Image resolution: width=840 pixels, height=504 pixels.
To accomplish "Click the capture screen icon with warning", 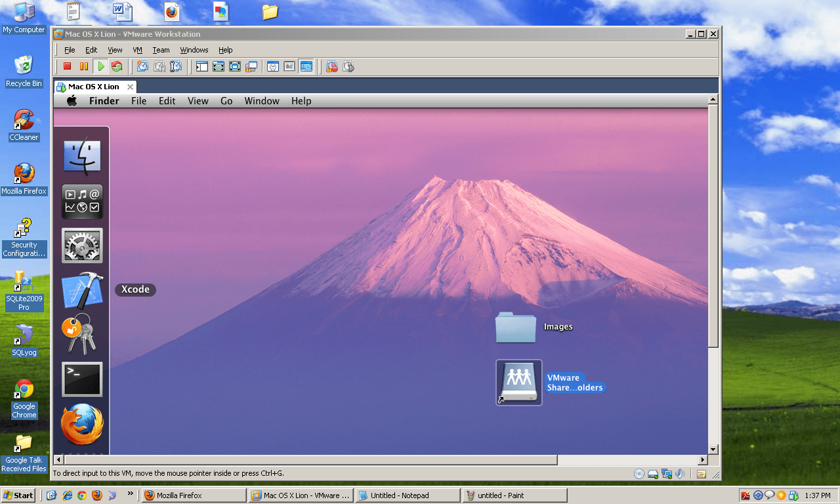I will coord(332,66).
